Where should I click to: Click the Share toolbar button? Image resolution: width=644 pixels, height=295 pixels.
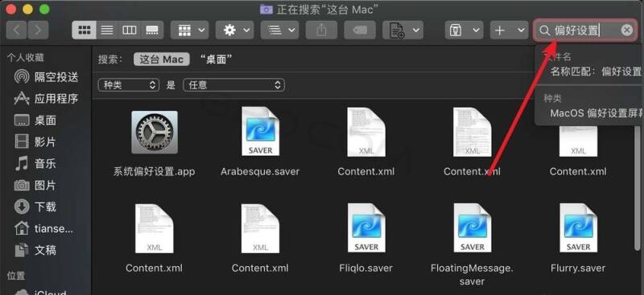click(x=321, y=30)
